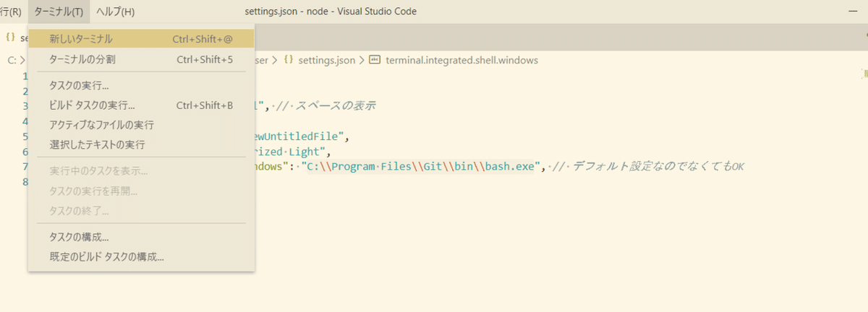Expand the C: breadcrumb segment
The height and width of the screenshot is (312, 868).
(12, 61)
